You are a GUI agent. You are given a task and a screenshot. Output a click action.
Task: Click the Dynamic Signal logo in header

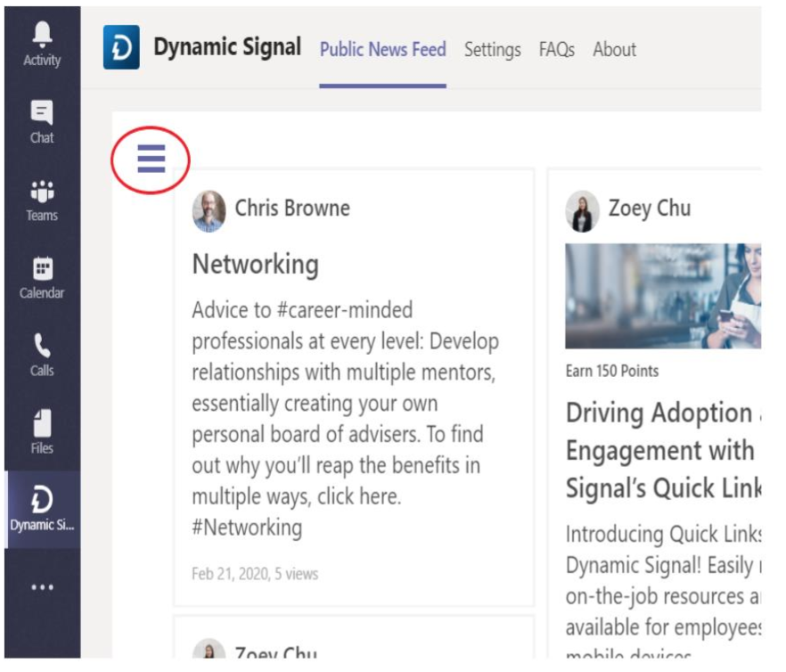[121, 47]
